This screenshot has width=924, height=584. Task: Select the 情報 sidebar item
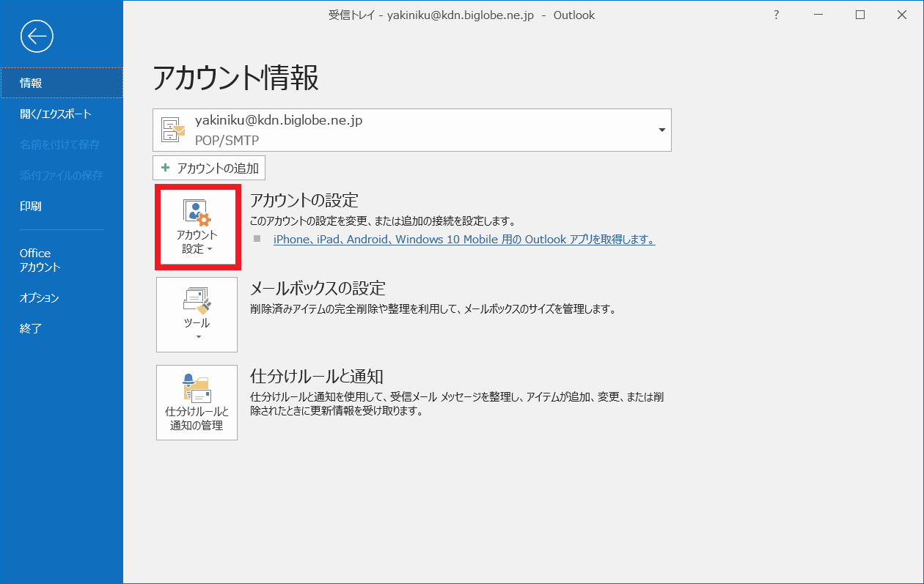(x=62, y=83)
